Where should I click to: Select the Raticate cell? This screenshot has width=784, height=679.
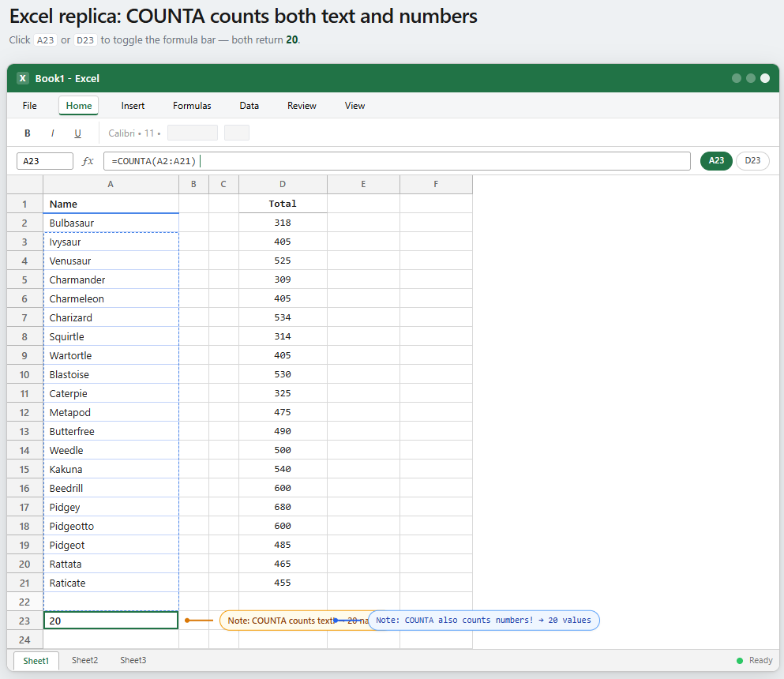coord(111,583)
